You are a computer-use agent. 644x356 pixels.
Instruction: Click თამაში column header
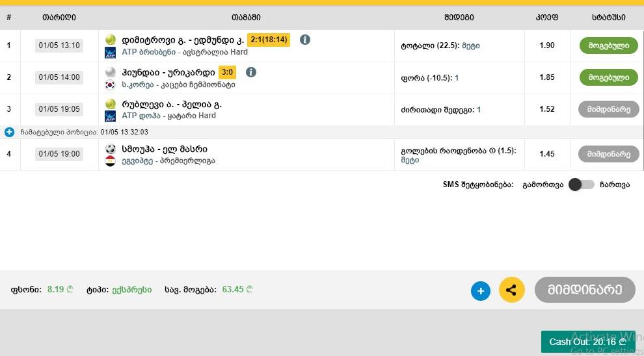pyautogui.click(x=246, y=18)
